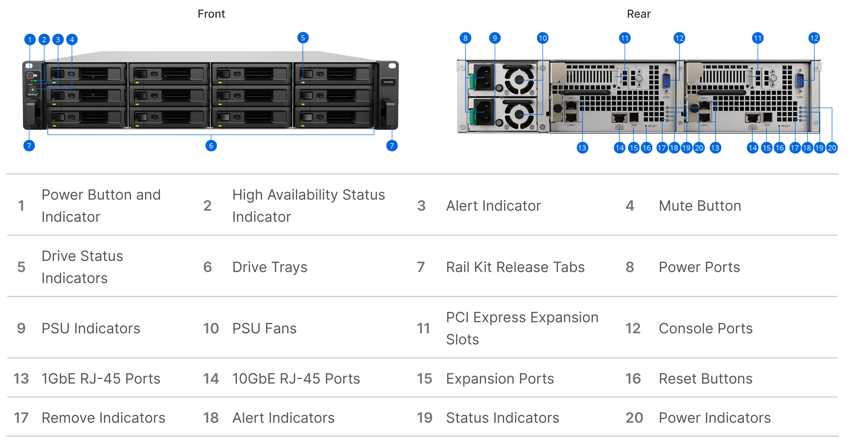Select the 'Front' view label
Screen dimensions: 850x448
coord(211,14)
